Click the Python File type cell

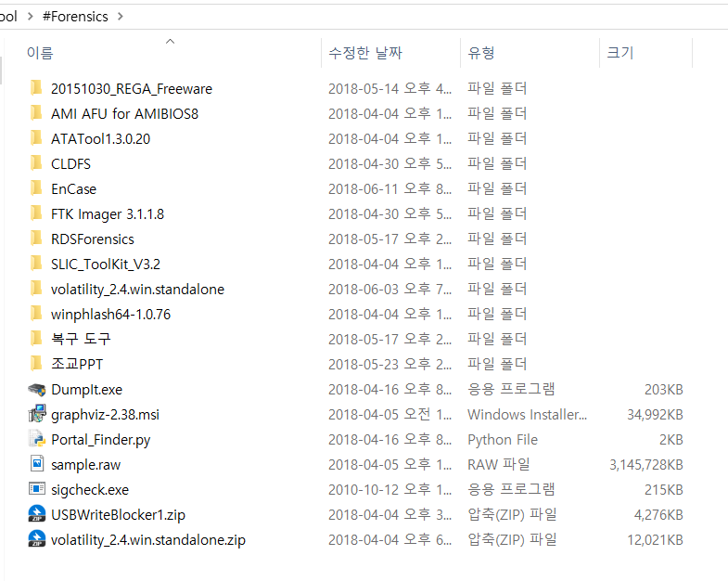click(x=503, y=440)
